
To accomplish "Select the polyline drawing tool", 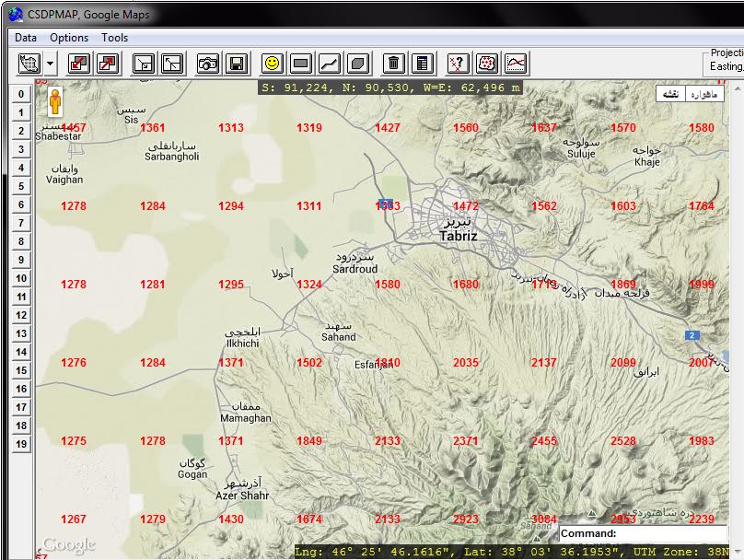I will point(330,64).
